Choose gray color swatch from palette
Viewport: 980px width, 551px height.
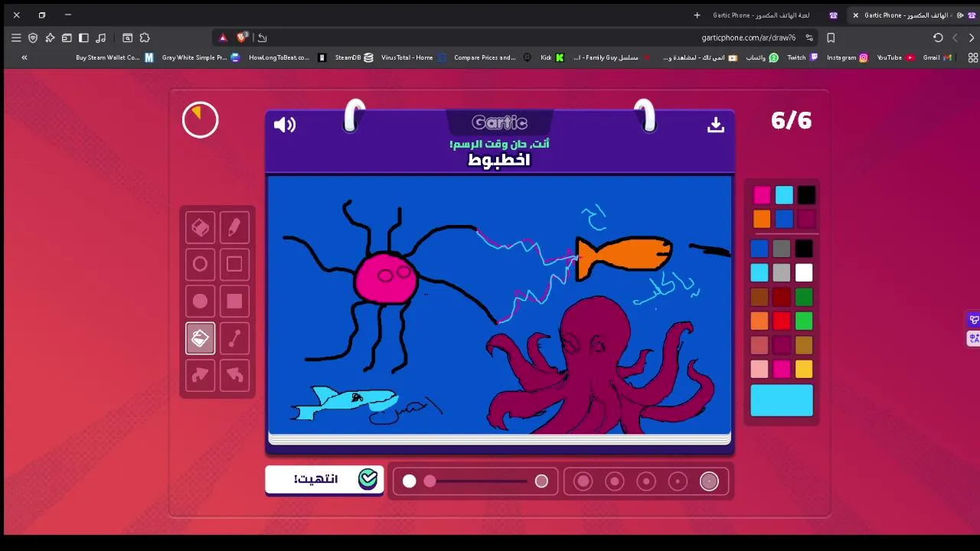781,249
